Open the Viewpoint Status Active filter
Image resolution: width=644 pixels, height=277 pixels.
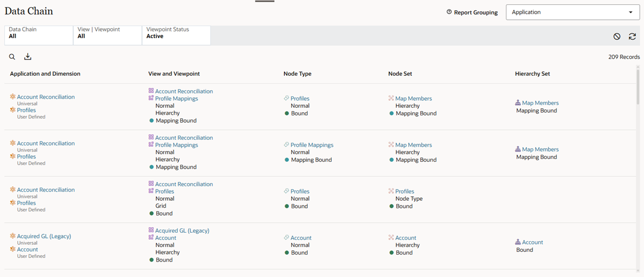coord(176,35)
